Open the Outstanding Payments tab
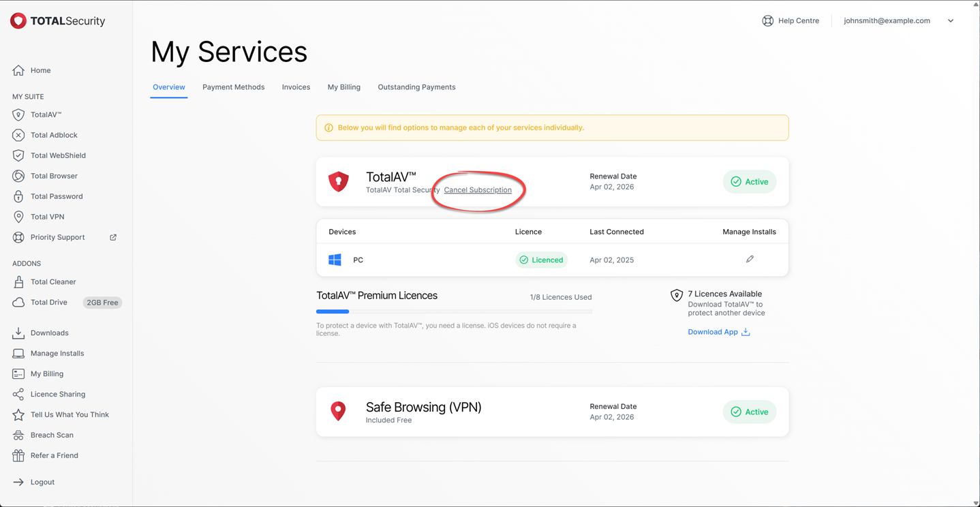Screen dimensions: 980x507 click(x=416, y=87)
